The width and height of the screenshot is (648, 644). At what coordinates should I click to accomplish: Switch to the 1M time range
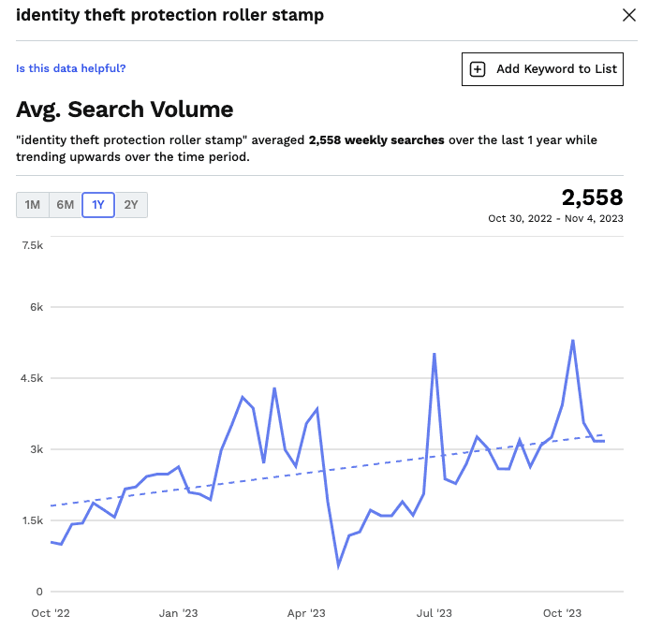click(x=33, y=205)
